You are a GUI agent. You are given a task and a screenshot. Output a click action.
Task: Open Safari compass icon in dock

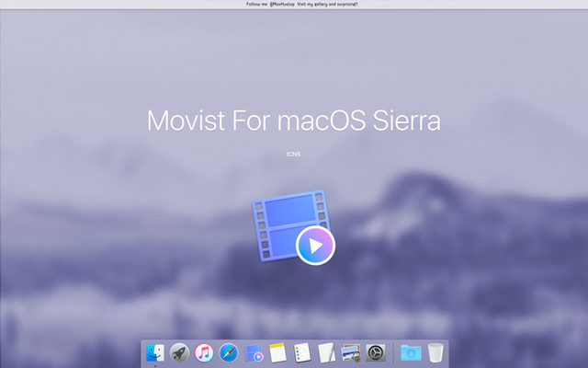pos(229,353)
